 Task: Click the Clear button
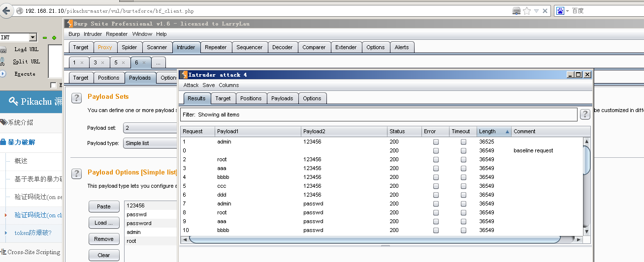(x=104, y=255)
